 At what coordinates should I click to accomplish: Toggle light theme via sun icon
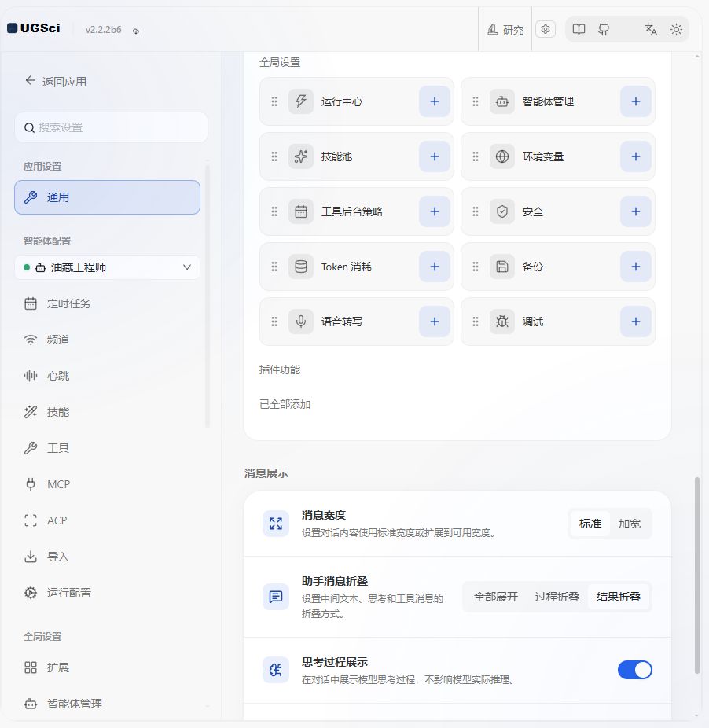click(676, 30)
